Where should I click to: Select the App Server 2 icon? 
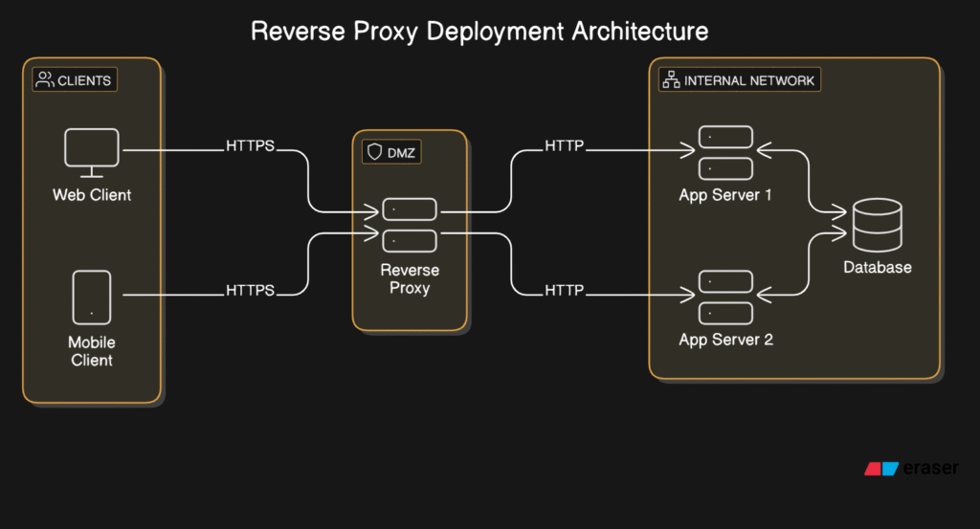click(x=725, y=298)
